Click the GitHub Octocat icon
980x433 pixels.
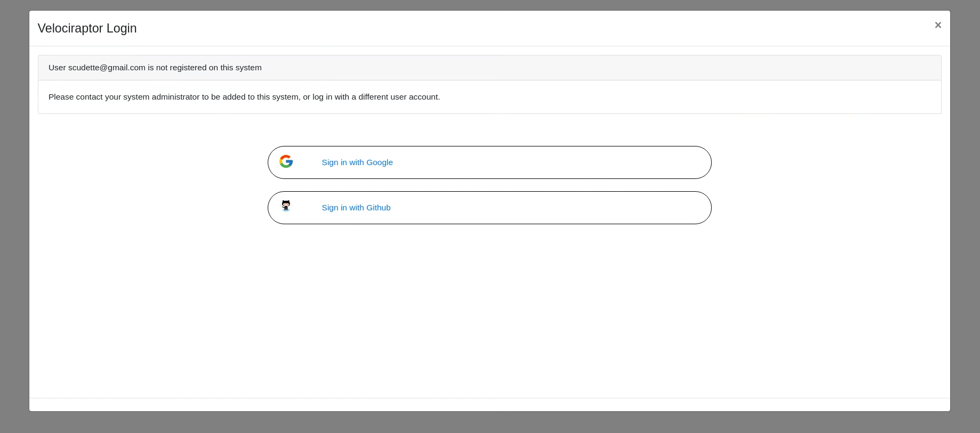pos(286,206)
